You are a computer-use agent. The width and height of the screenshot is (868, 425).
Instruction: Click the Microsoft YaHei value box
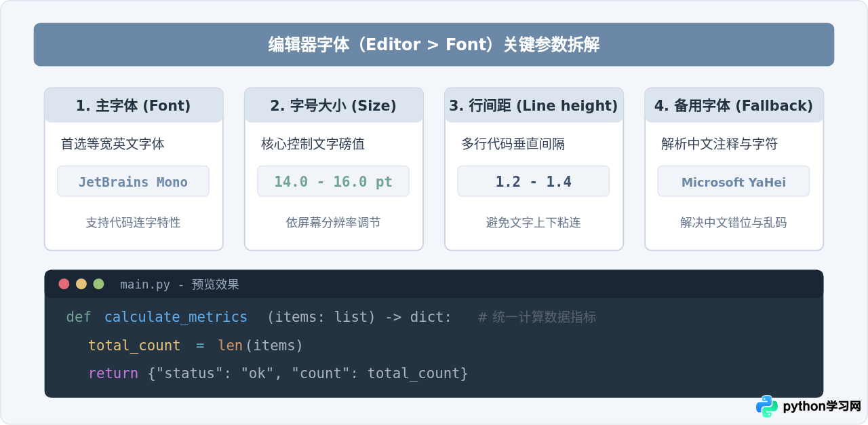coord(734,181)
